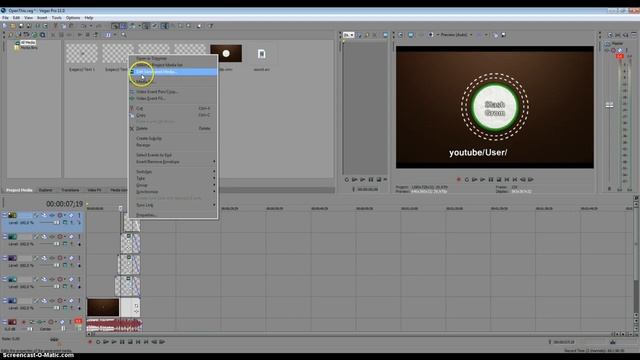Expand the Switches submenu
This screenshot has height=360, width=640.
coord(173,172)
